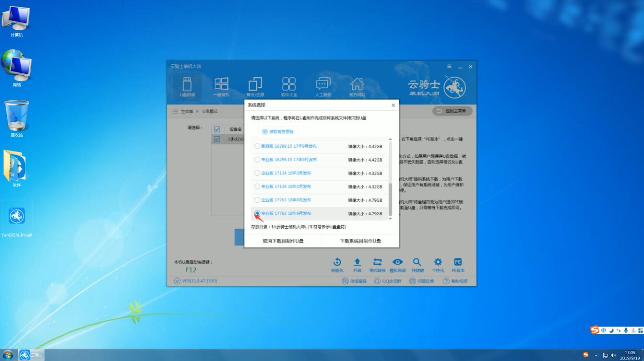Open 帮助视频 in the status bar
Image resolution: width=644 pixels, height=361 pixels.
tap(455, 281)
